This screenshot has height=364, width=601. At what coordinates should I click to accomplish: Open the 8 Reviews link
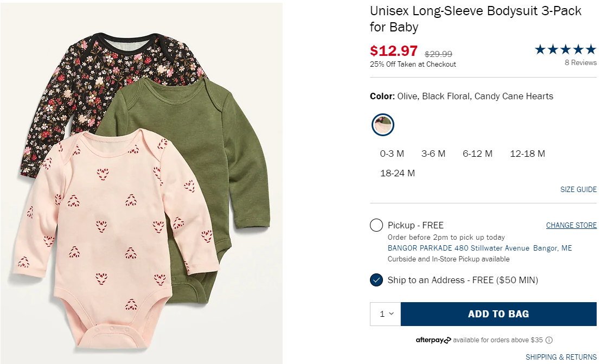click(580, 63)
